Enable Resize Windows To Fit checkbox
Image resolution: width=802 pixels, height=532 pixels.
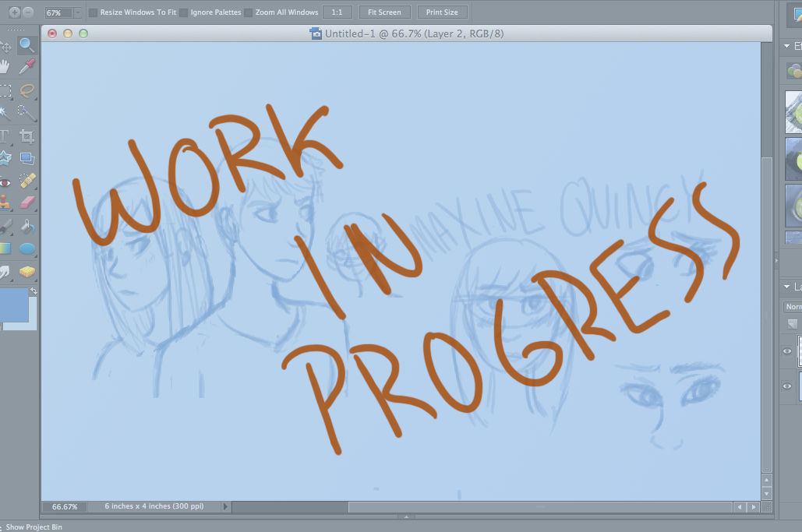93,12
